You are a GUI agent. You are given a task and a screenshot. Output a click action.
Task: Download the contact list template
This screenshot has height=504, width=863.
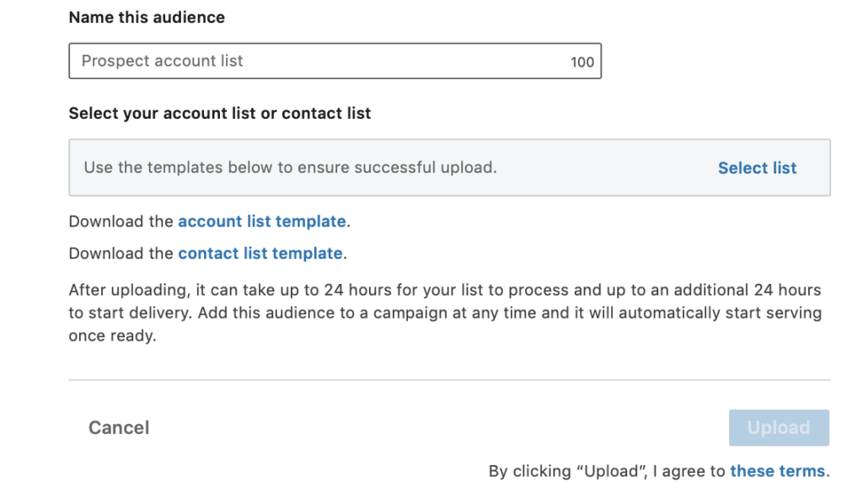tap(260, 254)
